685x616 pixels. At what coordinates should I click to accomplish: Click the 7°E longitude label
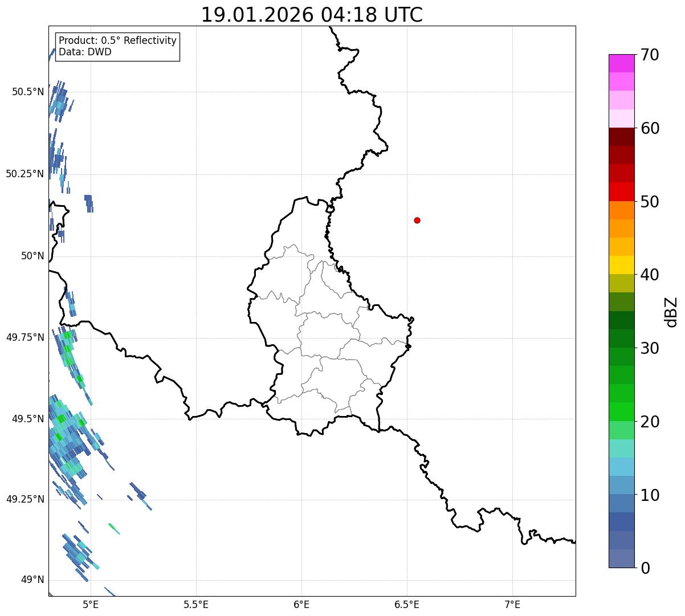(x=512, y=605)
